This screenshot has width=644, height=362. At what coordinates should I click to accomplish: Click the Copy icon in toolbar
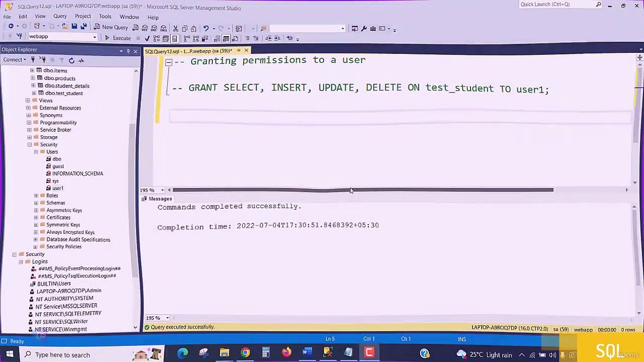coord(185,28)
